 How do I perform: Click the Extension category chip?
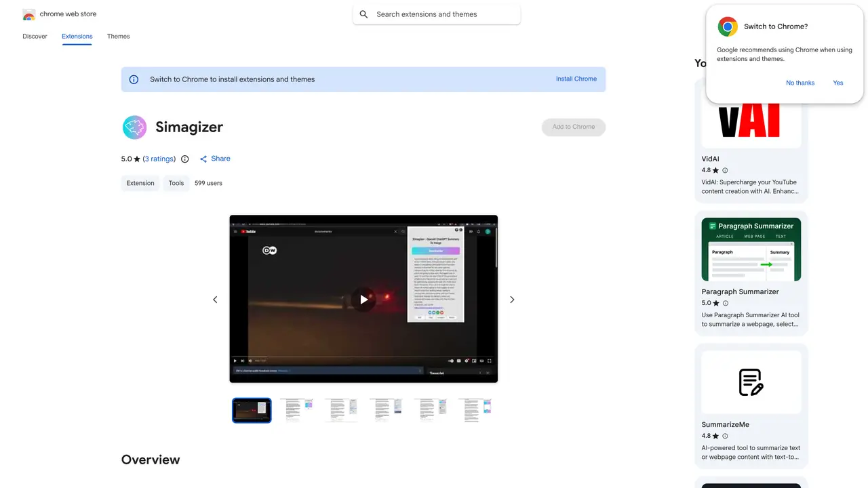pos(140,183)
